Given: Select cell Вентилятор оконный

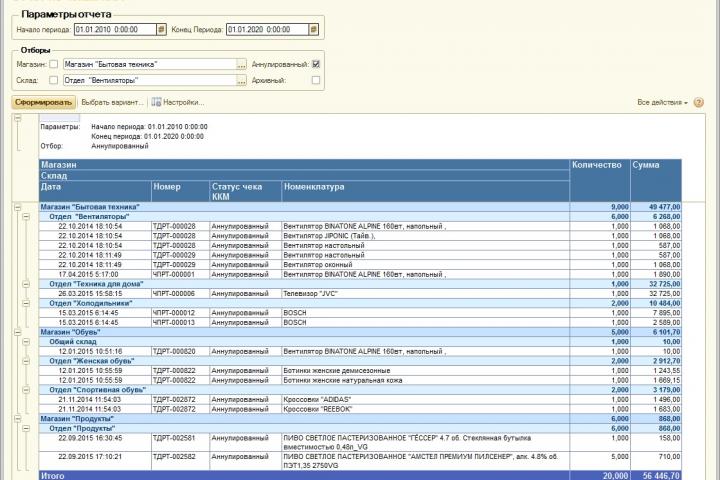Looking at the screenshot, I should click(x=425, y=265).
